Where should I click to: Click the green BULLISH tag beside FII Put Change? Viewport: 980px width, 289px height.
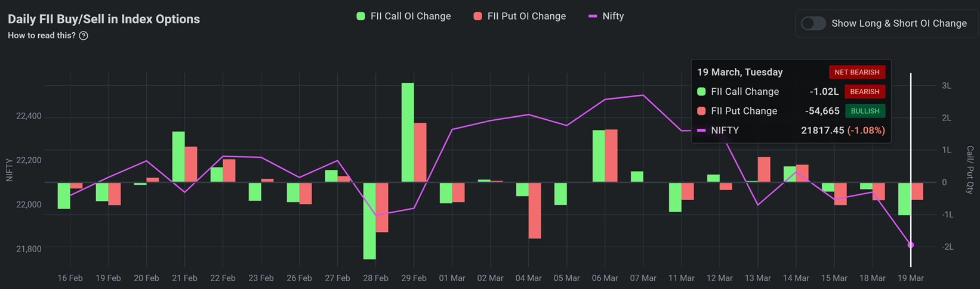864,111
